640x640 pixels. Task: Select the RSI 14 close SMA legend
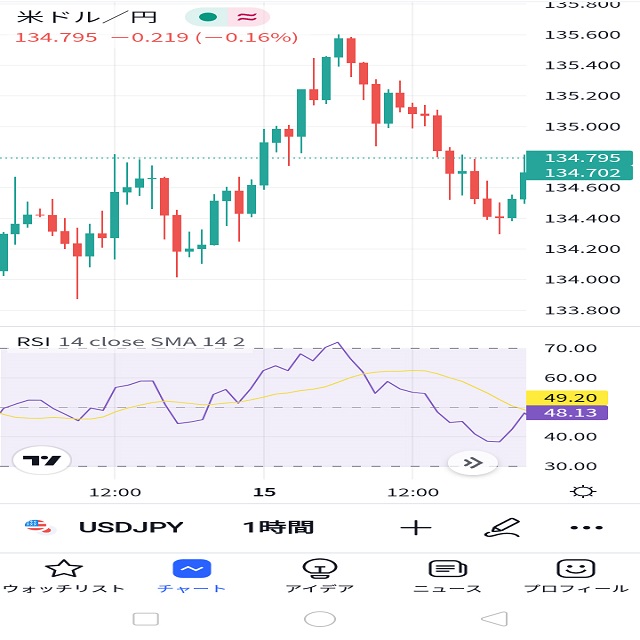pyautogui.click(x=131, y=342)
